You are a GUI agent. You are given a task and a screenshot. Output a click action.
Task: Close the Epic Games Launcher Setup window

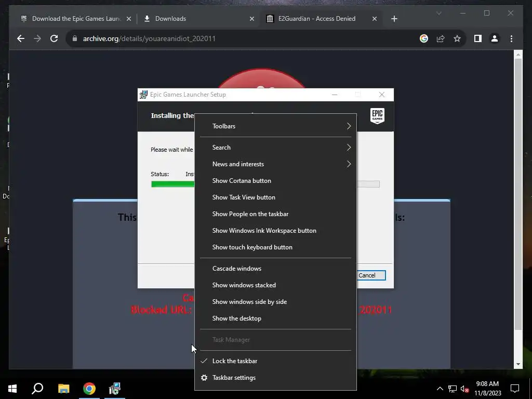[x=382, y=95]
